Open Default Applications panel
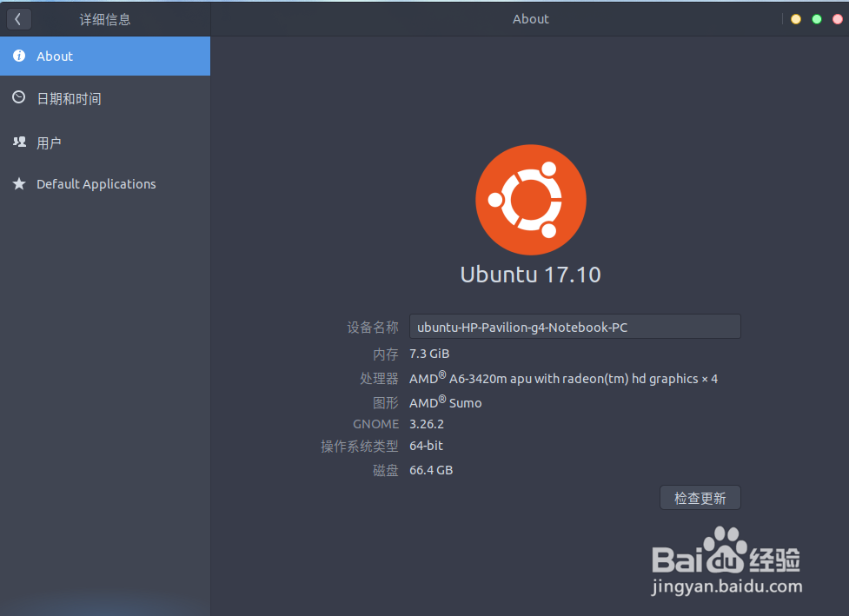 [x=105, y=184]
